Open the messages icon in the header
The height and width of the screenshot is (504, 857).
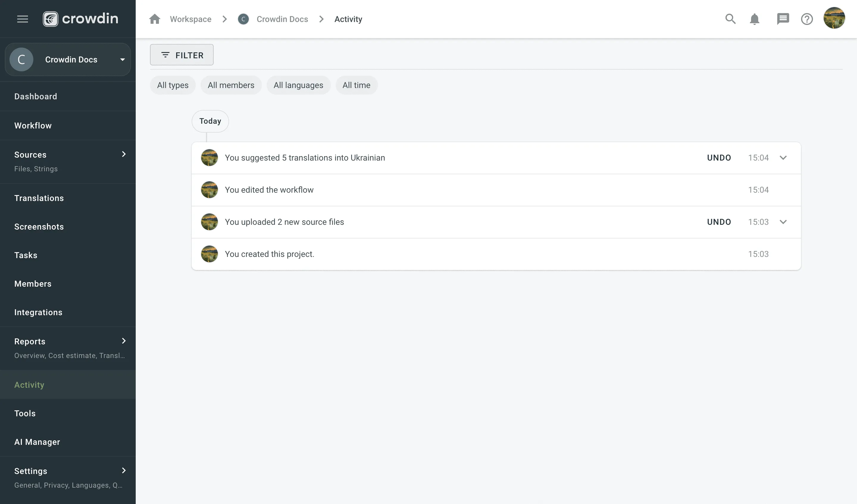click(x=783, y=19)
